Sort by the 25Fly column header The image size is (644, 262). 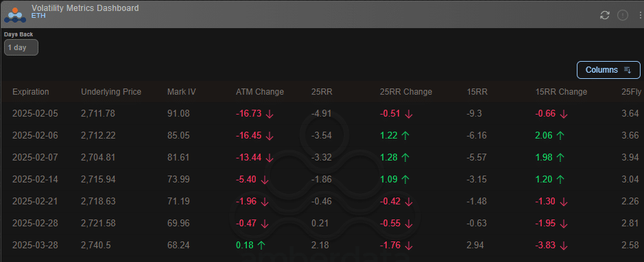(x=632, y=92)
